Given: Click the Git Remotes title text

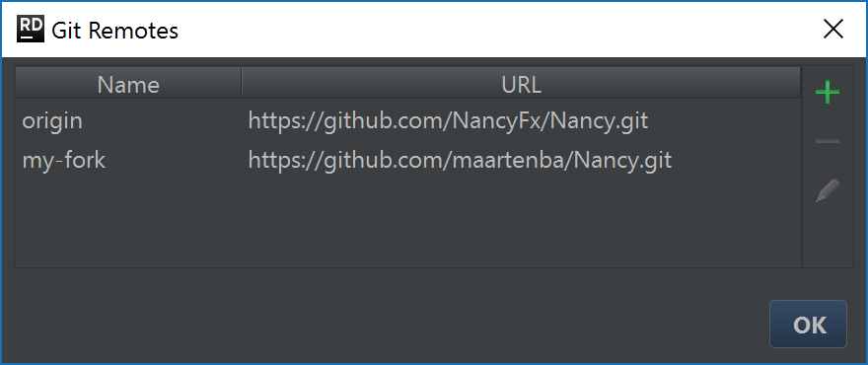Looking at the screenshot, I should 115,31.
